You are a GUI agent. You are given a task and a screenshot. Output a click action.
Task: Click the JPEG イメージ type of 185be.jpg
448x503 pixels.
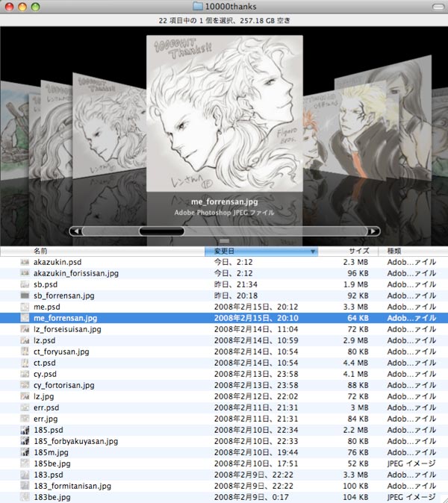411,464
